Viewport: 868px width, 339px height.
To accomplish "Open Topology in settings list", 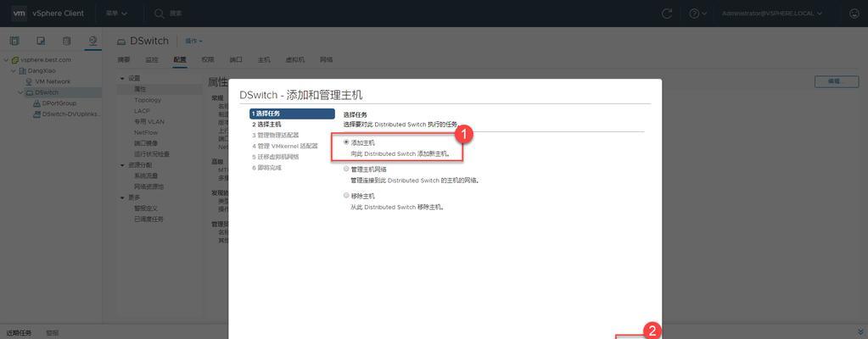I will click(148, 100).
